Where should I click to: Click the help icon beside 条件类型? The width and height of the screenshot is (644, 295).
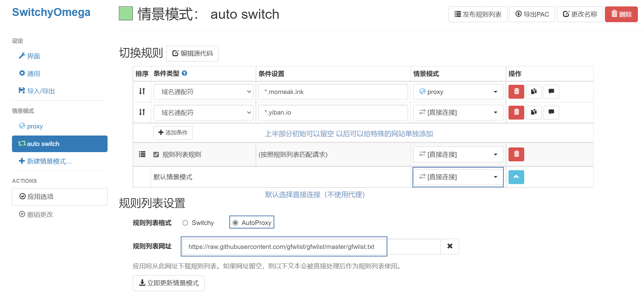[x=184, y=73]
